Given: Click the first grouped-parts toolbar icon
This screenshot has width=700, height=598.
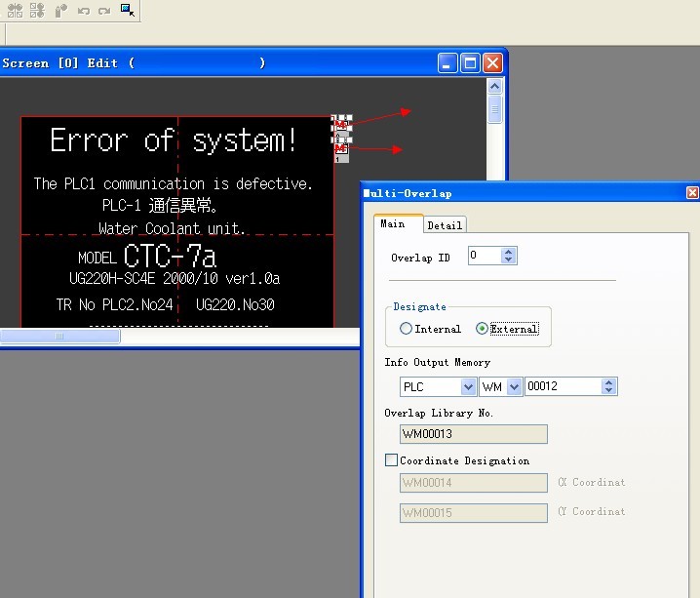Looking at the screenshot, I should (15, 11).
